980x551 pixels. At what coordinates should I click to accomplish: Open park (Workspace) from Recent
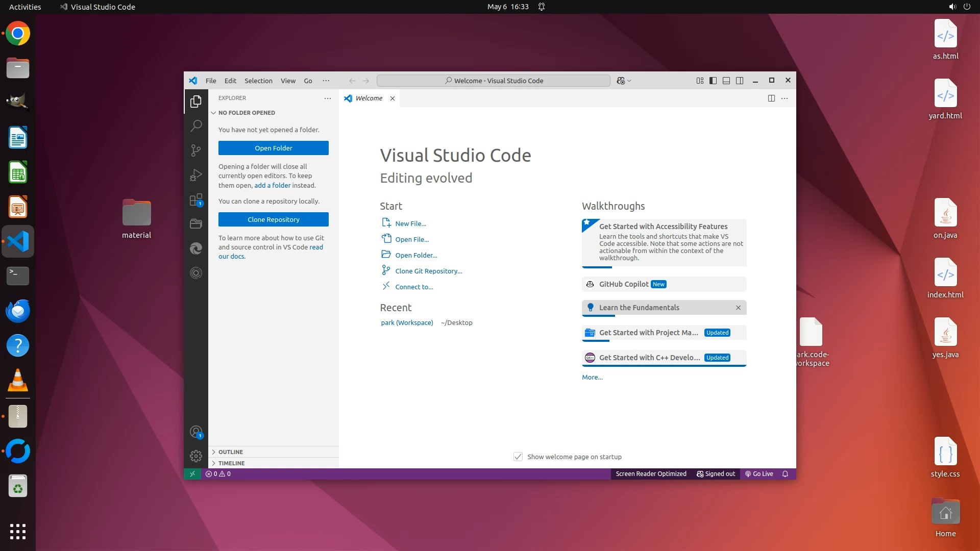407,322
